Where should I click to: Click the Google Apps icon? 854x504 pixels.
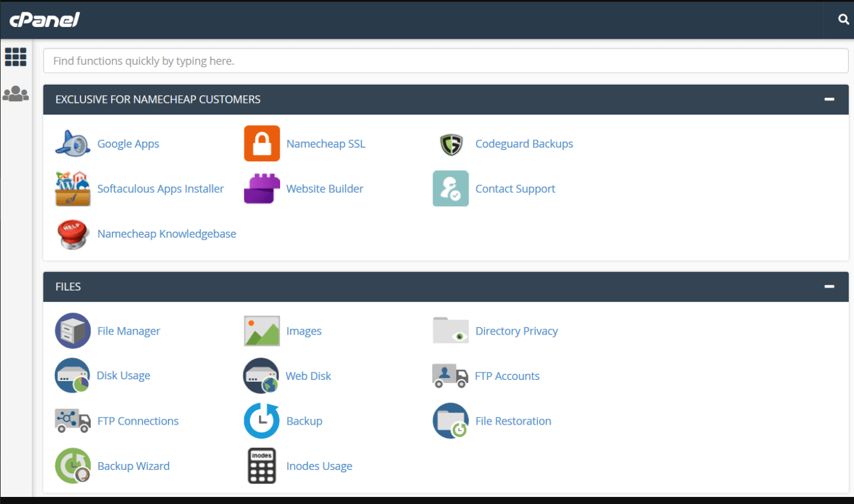pos(72,143)
